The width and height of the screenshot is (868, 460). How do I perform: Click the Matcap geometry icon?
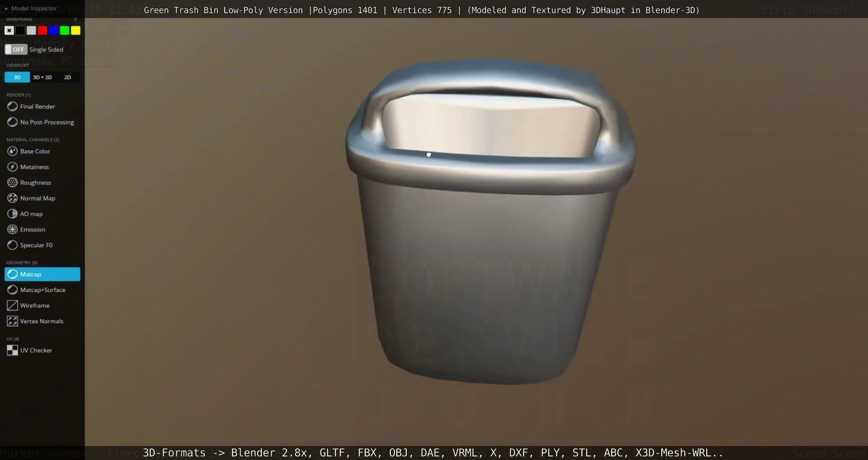(x=13, y=274)
